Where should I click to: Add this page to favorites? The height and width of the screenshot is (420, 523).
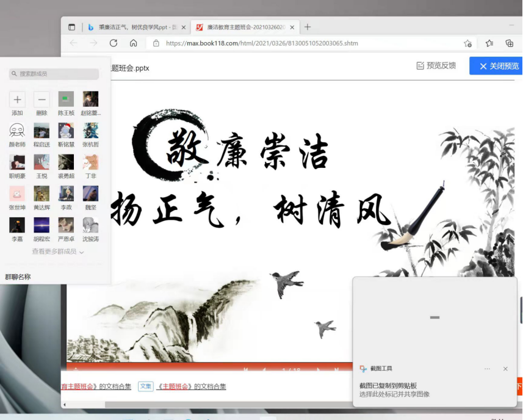pos(467,43)
